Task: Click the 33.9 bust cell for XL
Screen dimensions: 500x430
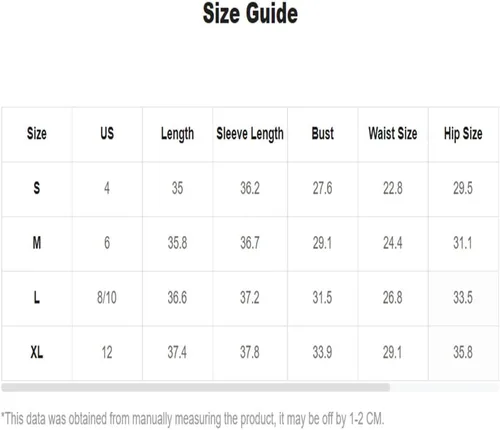Action: coord(322,352)
